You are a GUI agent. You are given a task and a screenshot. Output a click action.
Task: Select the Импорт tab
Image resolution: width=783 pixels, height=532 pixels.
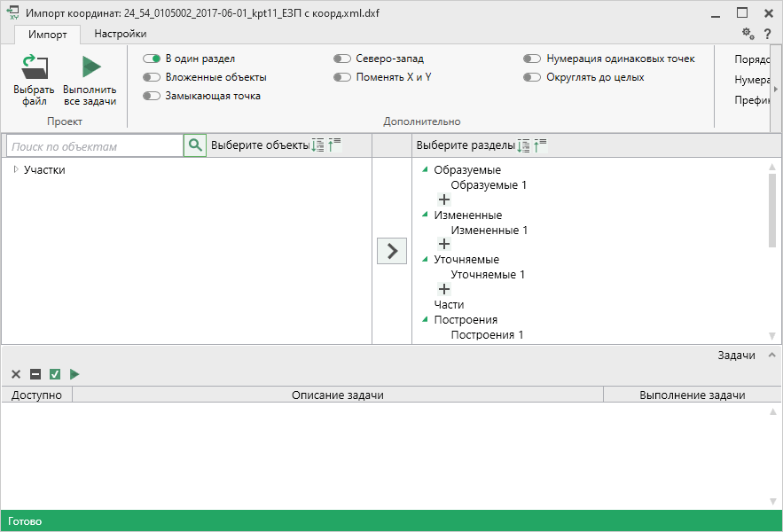[47, 34]
